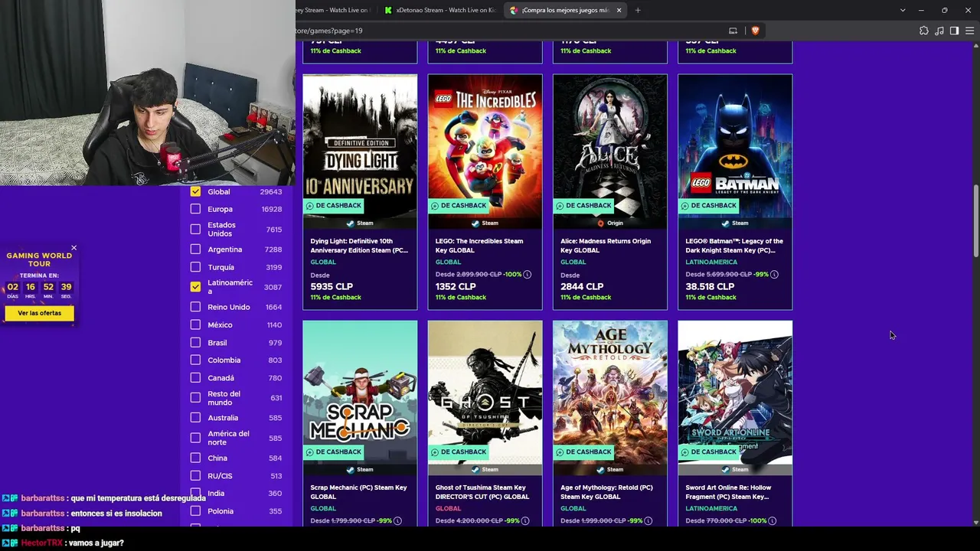Click Steam platform icon on Dying Light card

pyautogui.click(x=350, y=223)
